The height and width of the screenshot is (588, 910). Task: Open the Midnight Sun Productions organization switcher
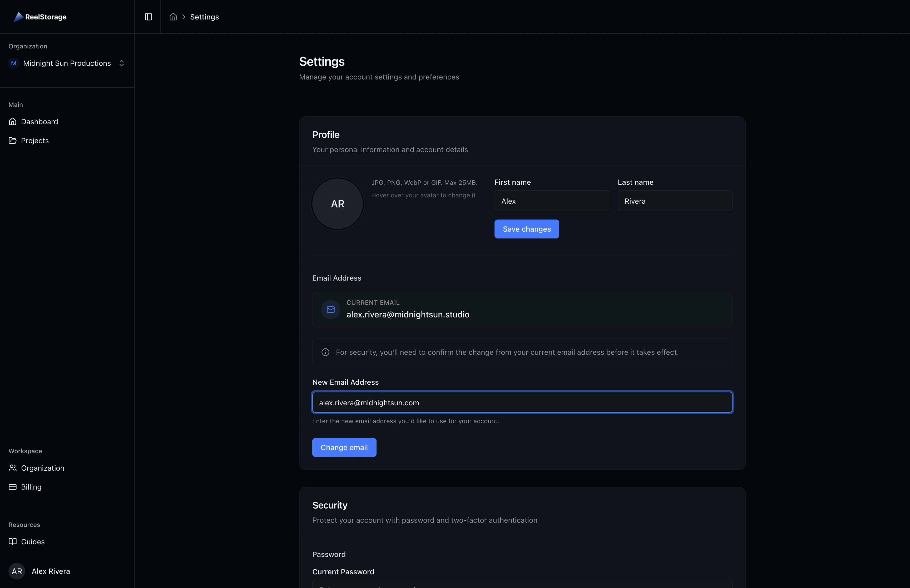(x=67, y=63)
